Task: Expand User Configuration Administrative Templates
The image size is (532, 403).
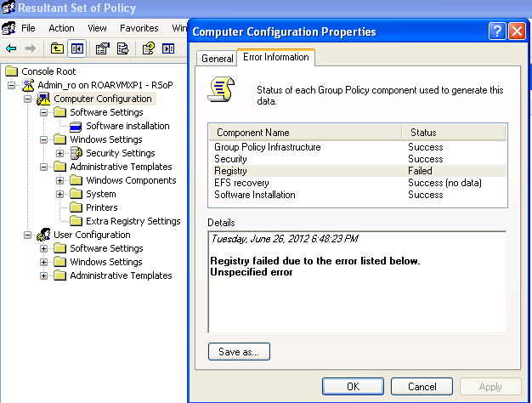Action: pos(44,275)
